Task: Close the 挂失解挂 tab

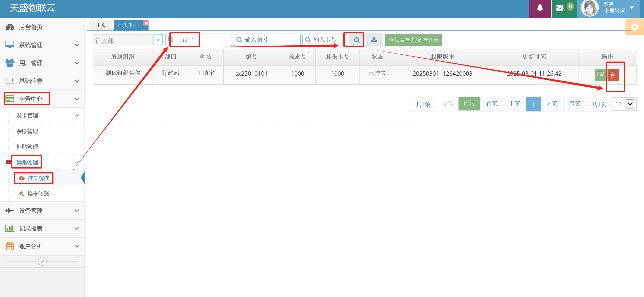Action: 146,23
